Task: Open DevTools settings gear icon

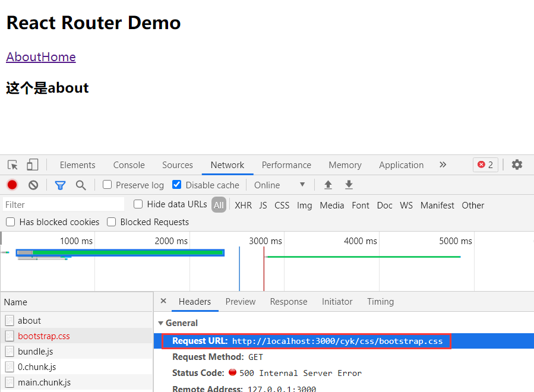Action: [x=517, y=165]
